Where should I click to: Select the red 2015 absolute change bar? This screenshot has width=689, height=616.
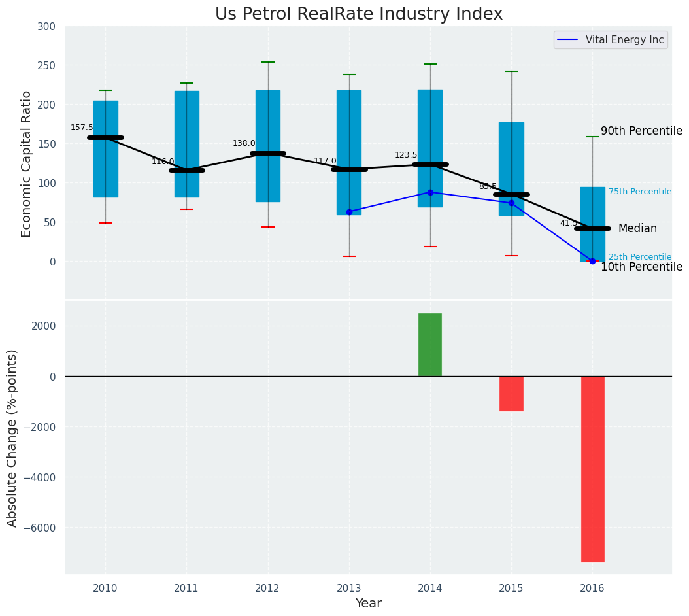[511, 393]
